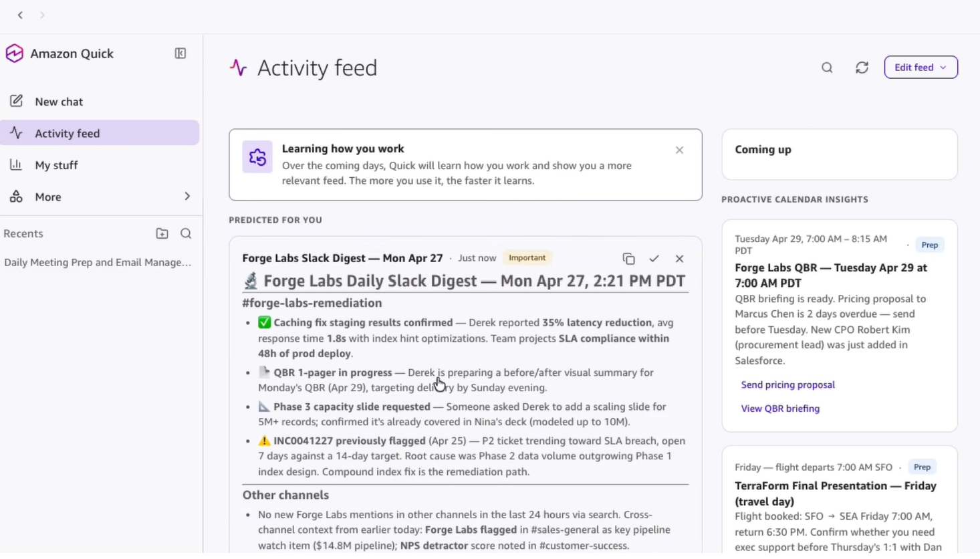Go back using the back arrow

[x=20, y=15]
